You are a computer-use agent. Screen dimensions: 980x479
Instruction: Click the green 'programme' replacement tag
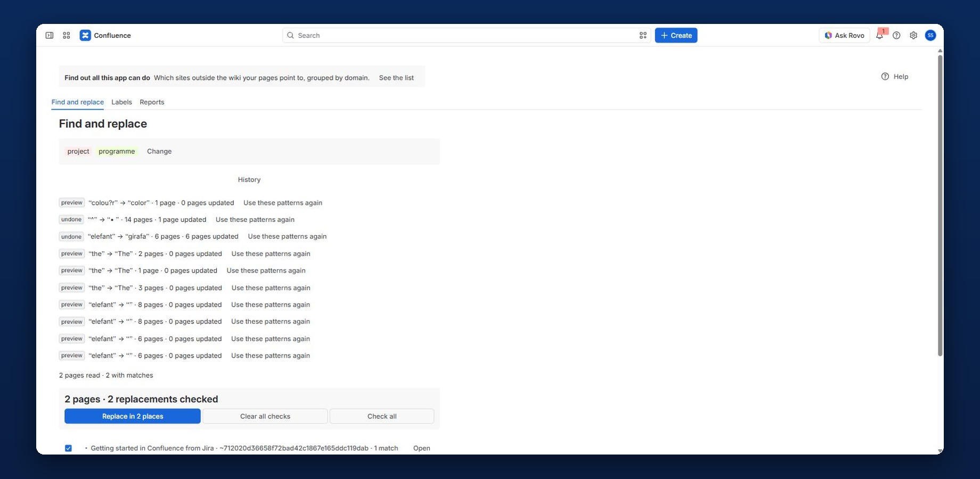click(x=117, y=151)
